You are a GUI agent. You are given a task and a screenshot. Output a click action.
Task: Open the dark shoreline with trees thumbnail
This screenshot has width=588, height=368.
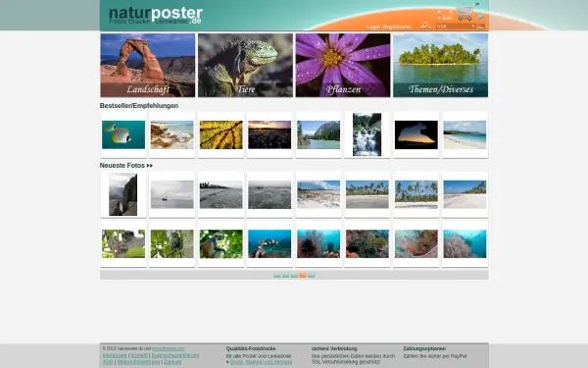220,194
